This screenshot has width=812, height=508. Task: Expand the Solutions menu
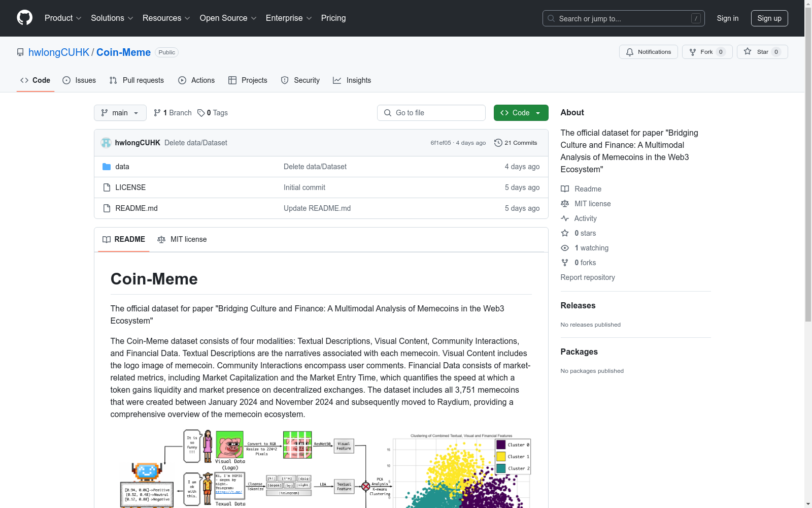point(112,18)
